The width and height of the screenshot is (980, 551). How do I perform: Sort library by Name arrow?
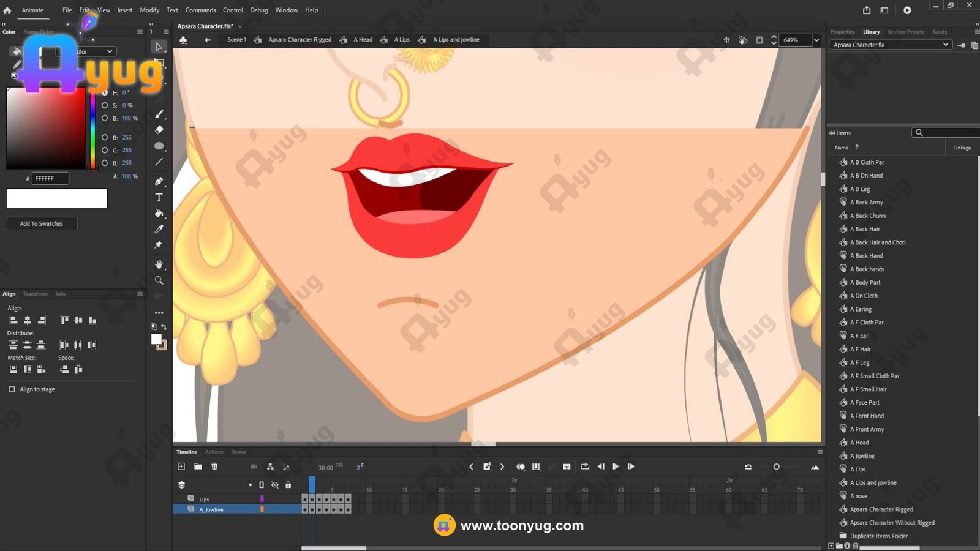tap(857, 147)
